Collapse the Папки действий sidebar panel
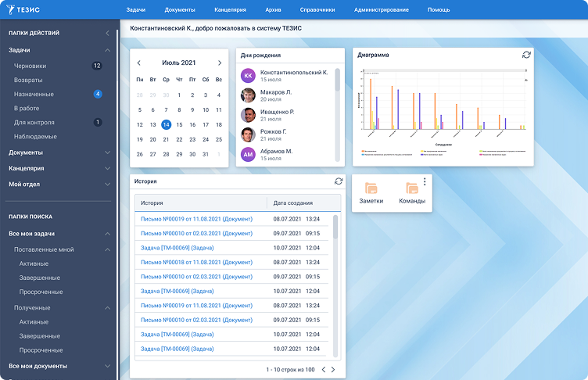 click(x=107, y=33)
